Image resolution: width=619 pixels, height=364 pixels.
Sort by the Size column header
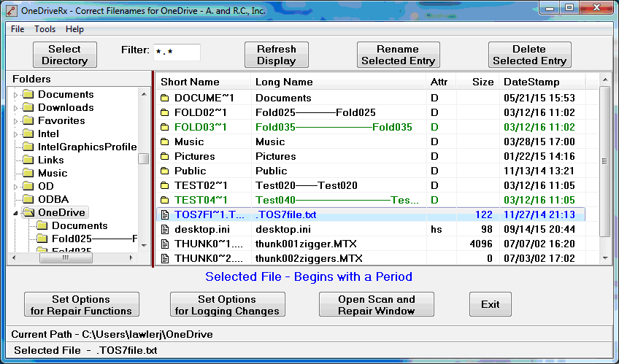click(x=477, y=82)
